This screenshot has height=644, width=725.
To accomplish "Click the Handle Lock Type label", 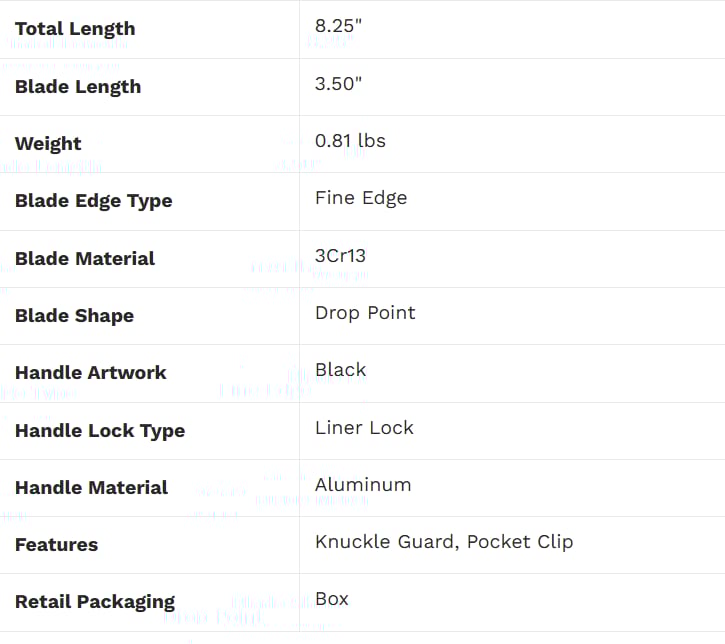I will (x=100, y=431).
